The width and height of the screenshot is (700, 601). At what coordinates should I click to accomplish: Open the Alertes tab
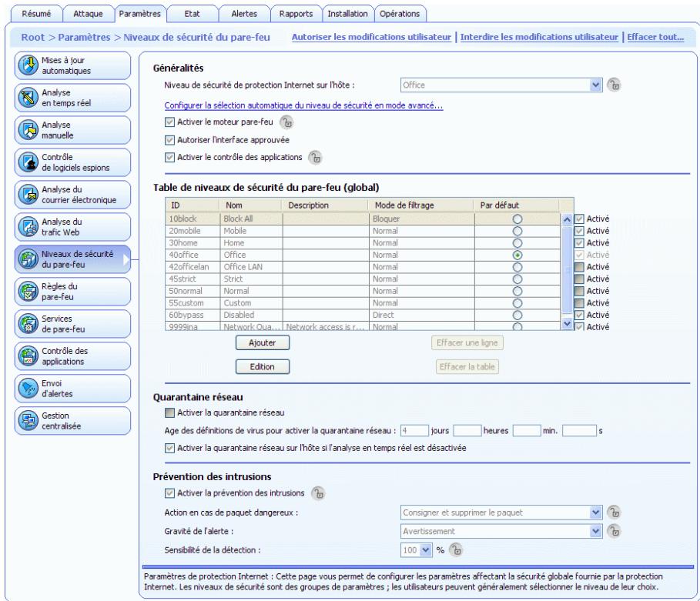pos(244,14)
